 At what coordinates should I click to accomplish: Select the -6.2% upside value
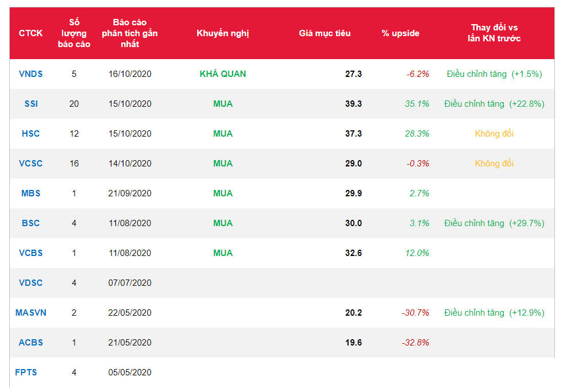[418, 74]
